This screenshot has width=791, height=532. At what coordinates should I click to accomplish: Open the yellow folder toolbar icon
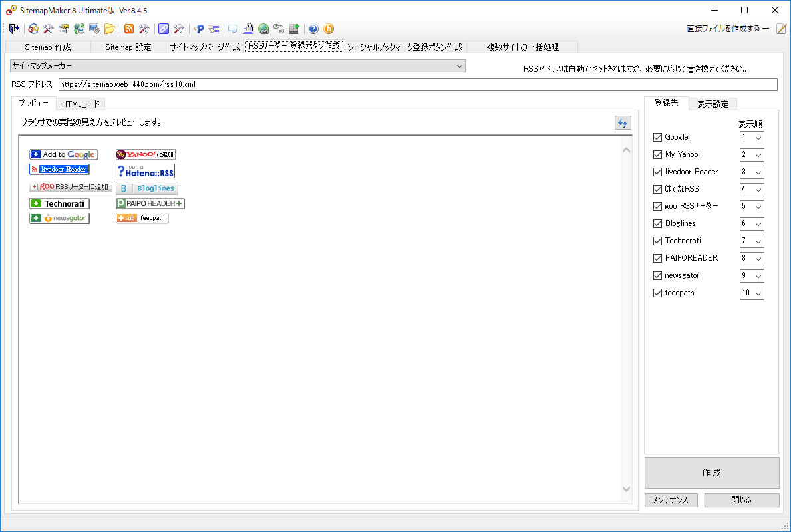tap(110, 29)
